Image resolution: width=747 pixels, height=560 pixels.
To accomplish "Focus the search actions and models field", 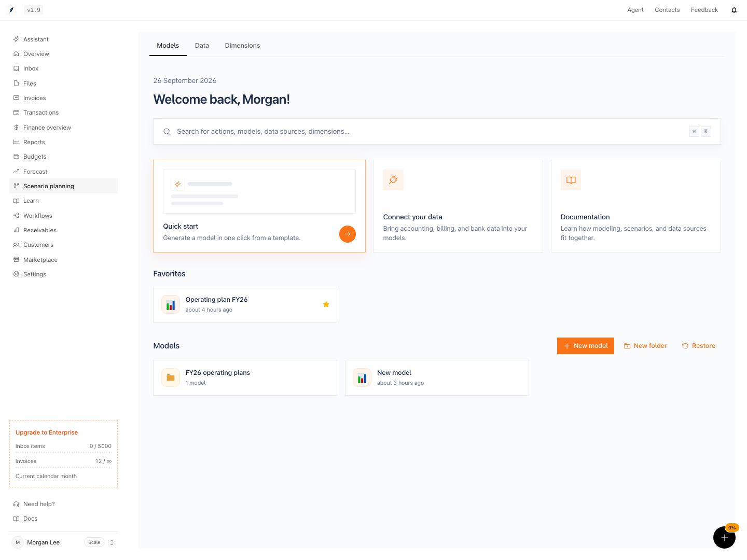I will coord(437,132).
